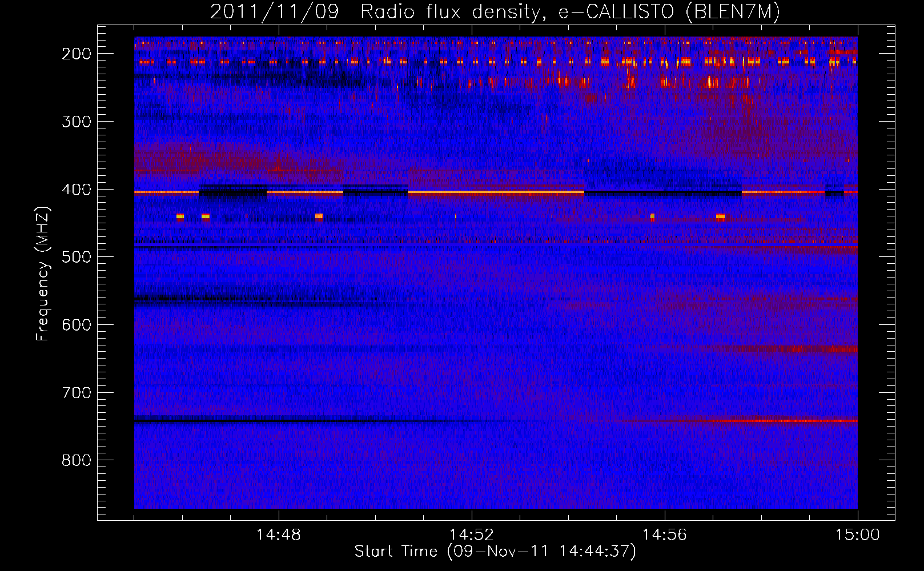The image size is (924, 571).
Task: Click the plot title "Radio flux density, e-CALLISTO (BLEN7M)"
Action: (570, 12)
